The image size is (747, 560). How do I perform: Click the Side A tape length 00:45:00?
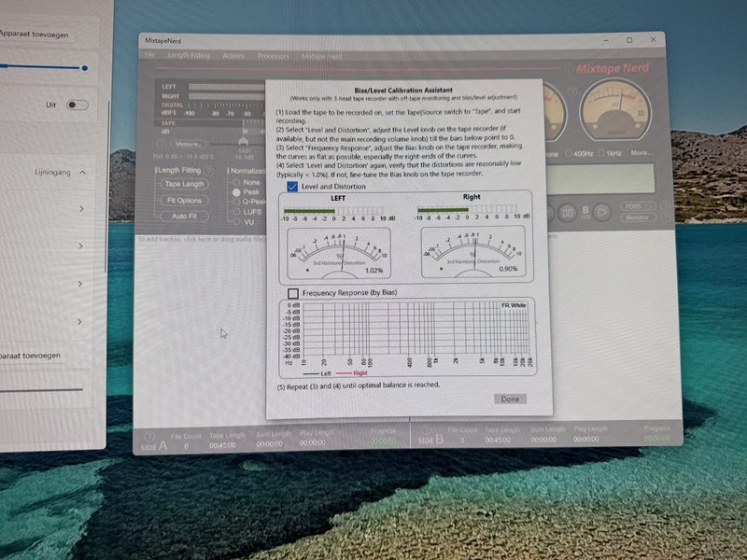[222, 445]
